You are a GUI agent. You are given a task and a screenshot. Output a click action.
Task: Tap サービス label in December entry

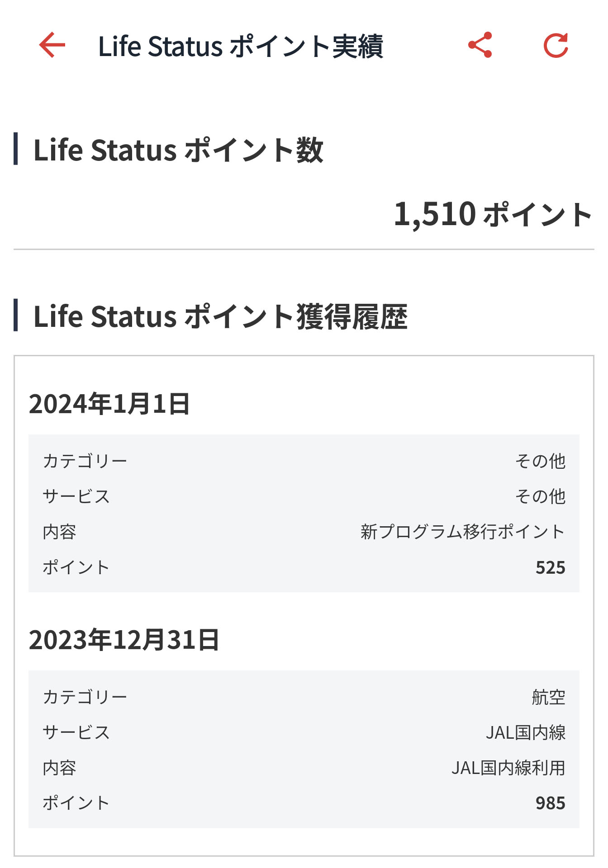click(76, 732)
